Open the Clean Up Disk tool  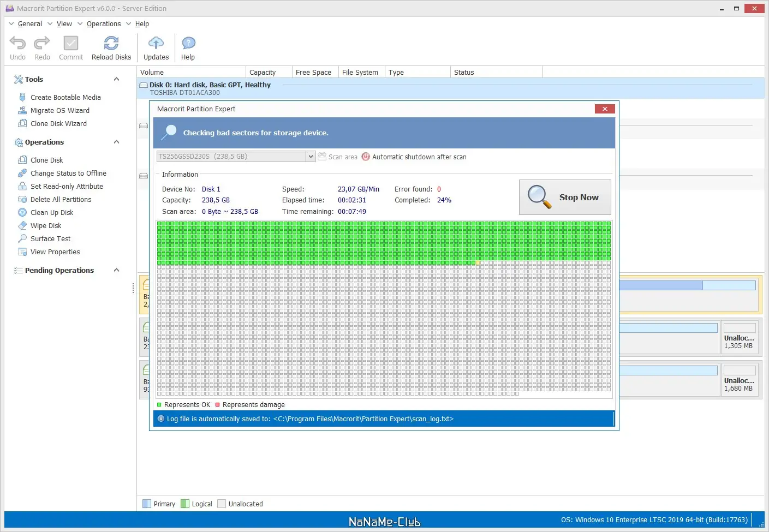(x=52, y=212)
